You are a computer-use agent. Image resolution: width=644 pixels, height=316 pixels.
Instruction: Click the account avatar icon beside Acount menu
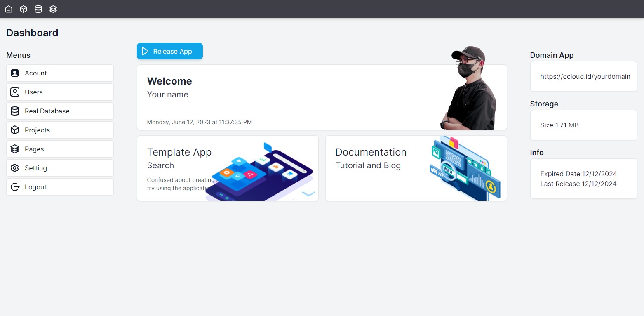pos(15,73)
